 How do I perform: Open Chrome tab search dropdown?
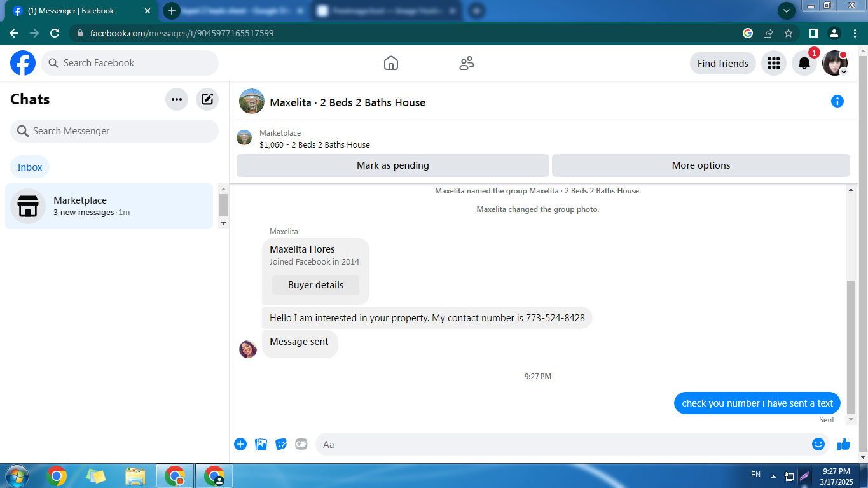coord(787,11)
